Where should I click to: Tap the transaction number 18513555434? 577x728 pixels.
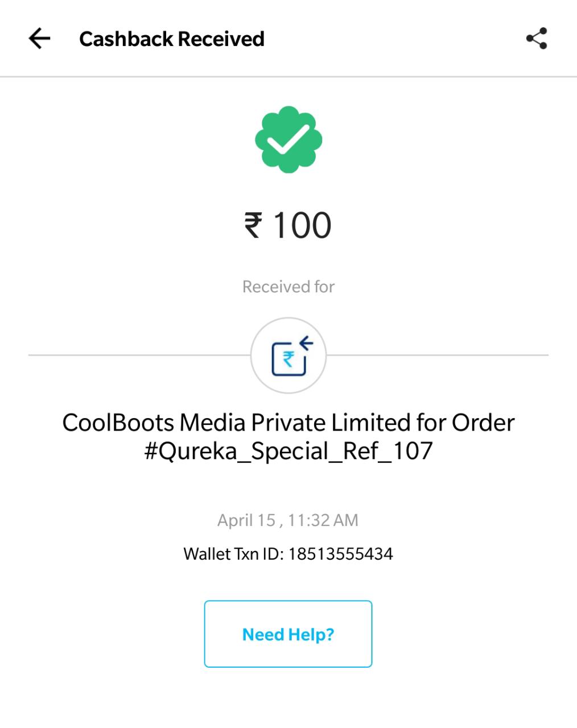340,554
